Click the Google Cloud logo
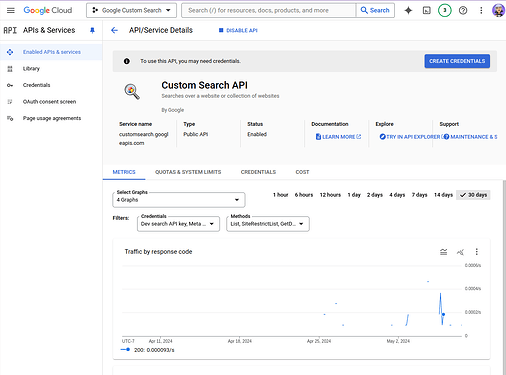The image size is (506, 375). pos(48,10)
